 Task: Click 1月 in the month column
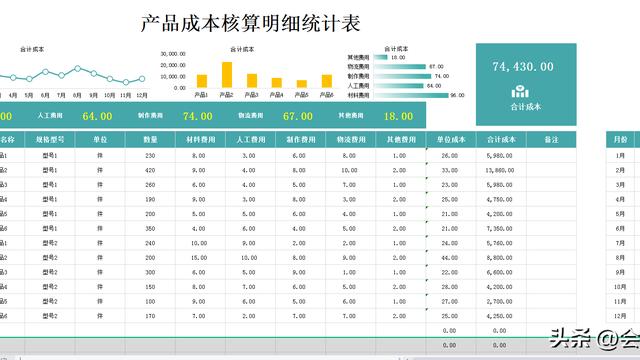(620, 156)
